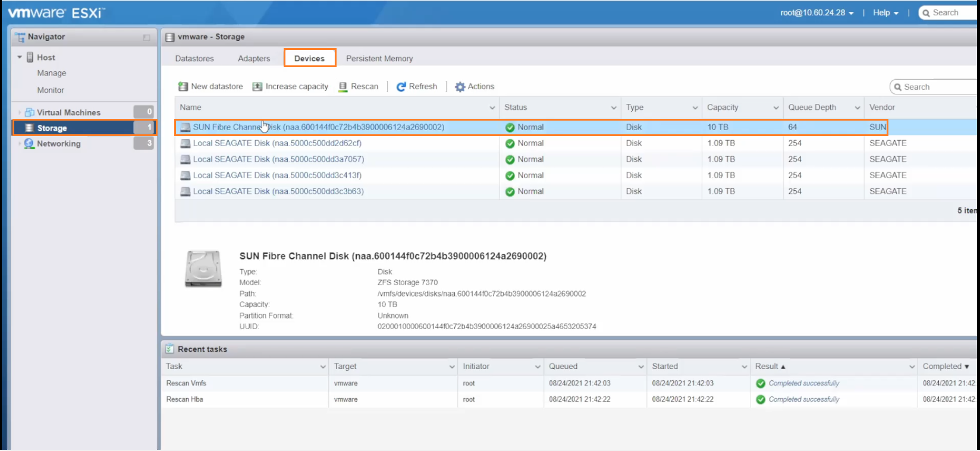The height and width of the screenshot is (451, 980).
Task: Click the Increase capacity icon
Action: [x=257, y=87]
